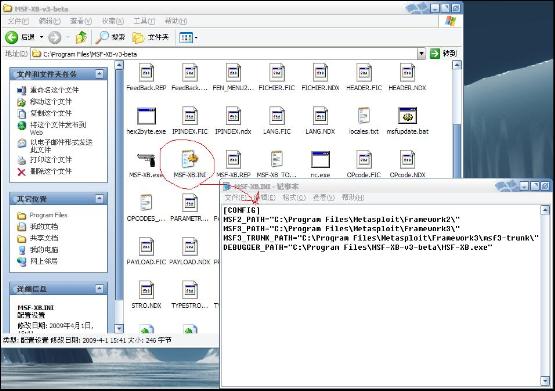This screenshot has width=555, height=391.
Task: Select the hex2byte.exe program icon
Action: coord(146,116)
